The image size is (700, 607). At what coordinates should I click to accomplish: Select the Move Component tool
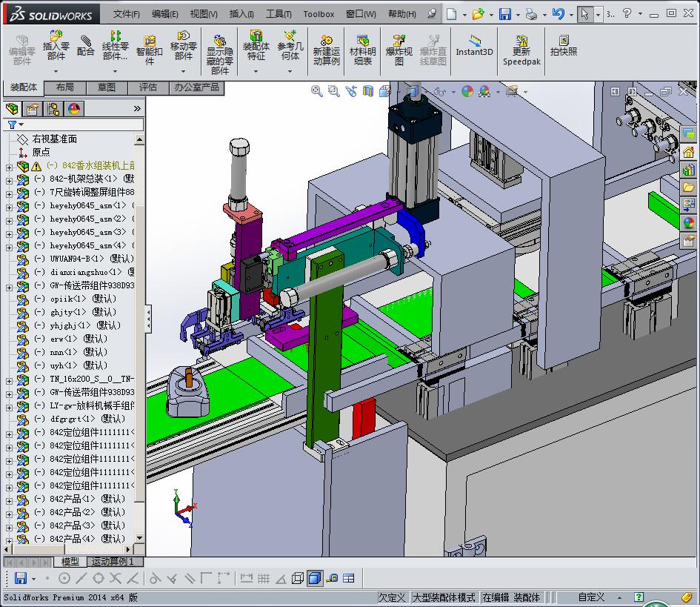[x=183, y=45]
